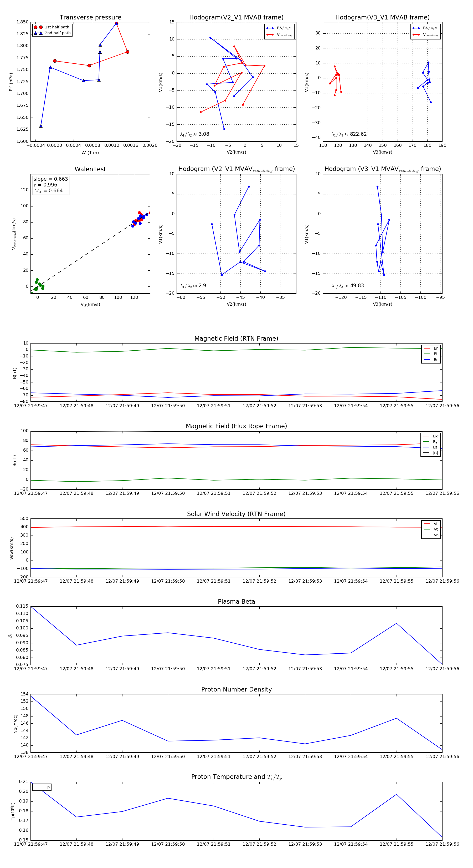Select the 'M_A = 0.664' annotation
The height and width of the screenshot is (868, 473).
click(x=48, y=191)
